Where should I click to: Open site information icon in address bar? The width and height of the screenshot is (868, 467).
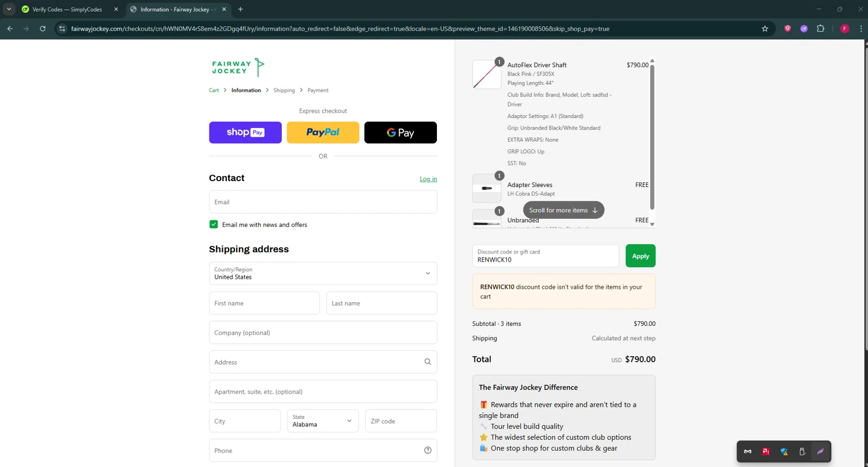(62, 28)
